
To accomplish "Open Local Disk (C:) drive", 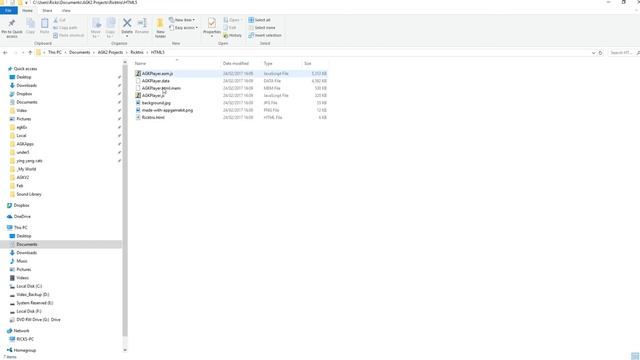I will [29, 287].
